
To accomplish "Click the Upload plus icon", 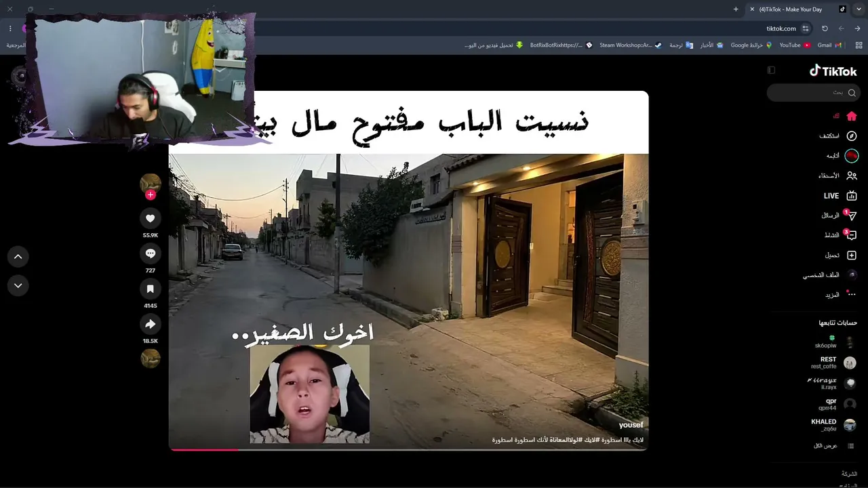I will (x=852, y=256).
